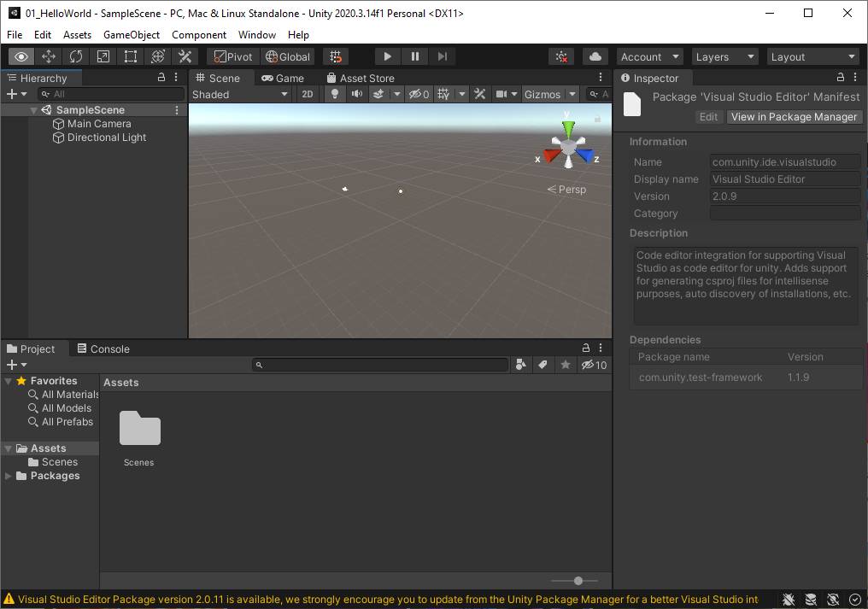The height and width of the screenshot is (609, 868).
Task: Open the Shaded draw mode dropdown
Action: (240, 95)
